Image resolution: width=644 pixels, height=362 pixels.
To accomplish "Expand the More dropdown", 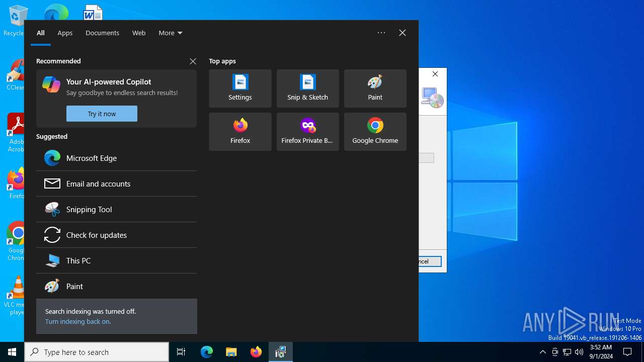I will click(170, 33).
